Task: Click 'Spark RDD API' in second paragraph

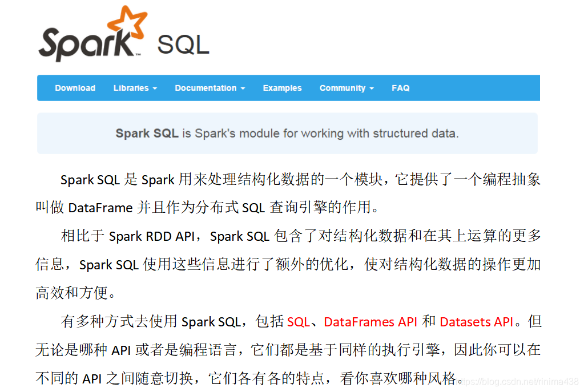Action: click(x=152, y=236)
